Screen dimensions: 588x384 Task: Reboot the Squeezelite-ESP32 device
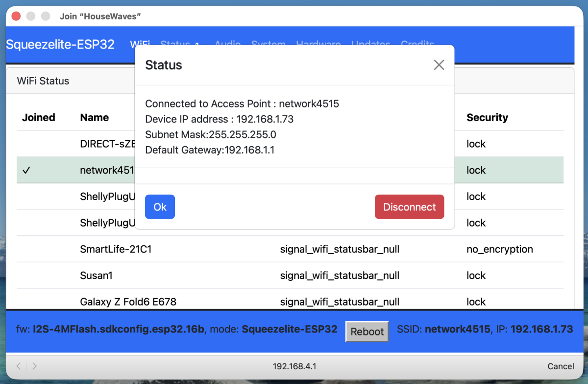pyautogui.click(x=367, y=332)
